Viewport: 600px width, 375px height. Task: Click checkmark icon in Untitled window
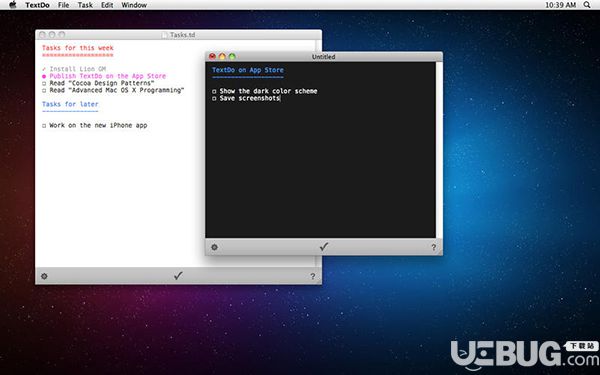[x=324, y=247]
